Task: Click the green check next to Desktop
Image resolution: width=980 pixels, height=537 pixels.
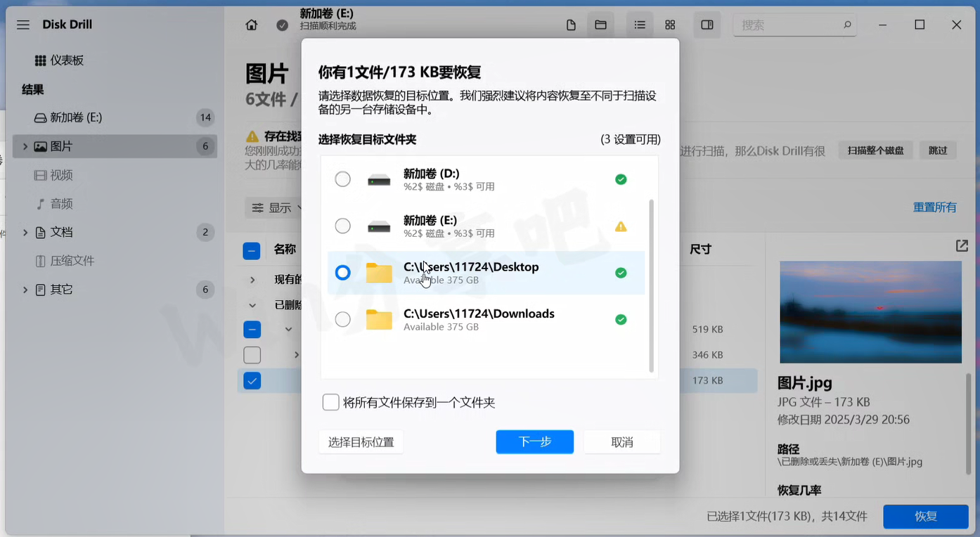Action: pos(621,273)
